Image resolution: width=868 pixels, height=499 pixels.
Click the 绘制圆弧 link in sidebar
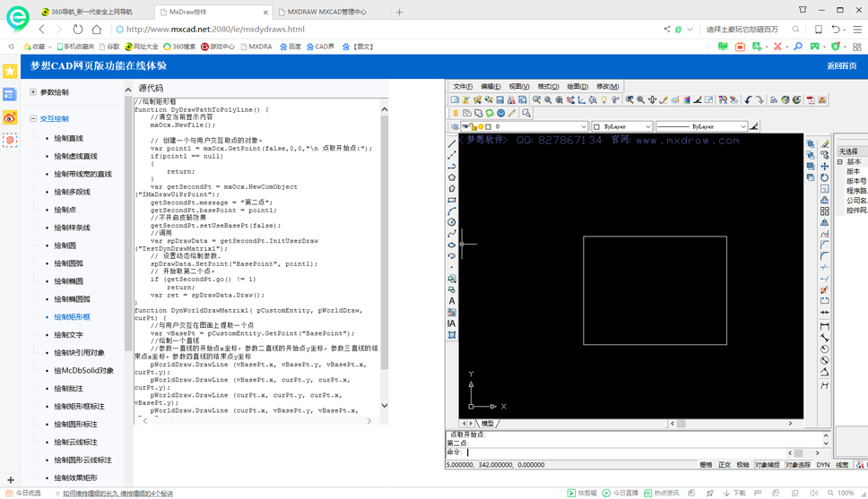pyautogui.click(x=68, y=263)
